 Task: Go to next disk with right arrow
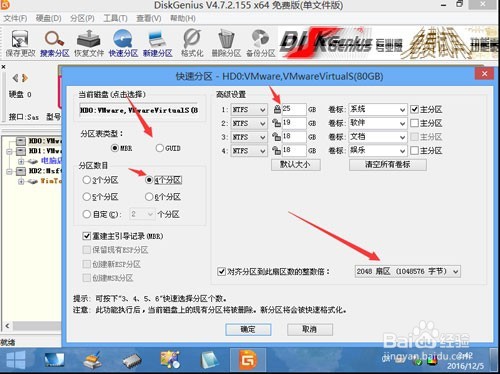click(25, 78)
